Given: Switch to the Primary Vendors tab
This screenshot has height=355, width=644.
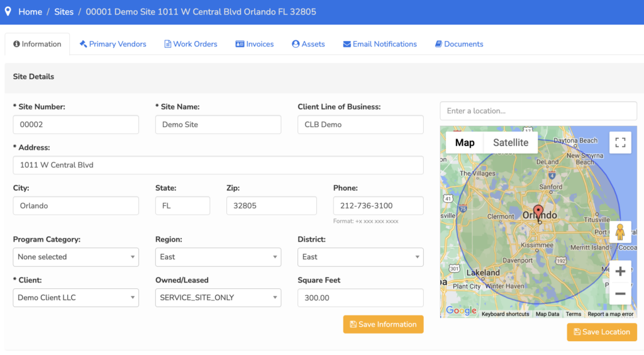Looking at the screenshot, I should (113, 44).
